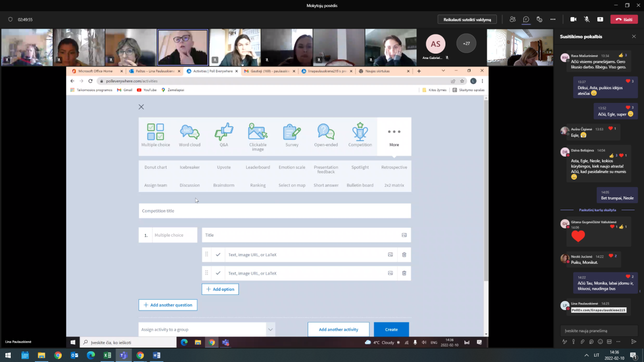Close the Susitikimo pokalbis chat panel
The height and width of the screenshot is (362, 644).
coord(634,37)
